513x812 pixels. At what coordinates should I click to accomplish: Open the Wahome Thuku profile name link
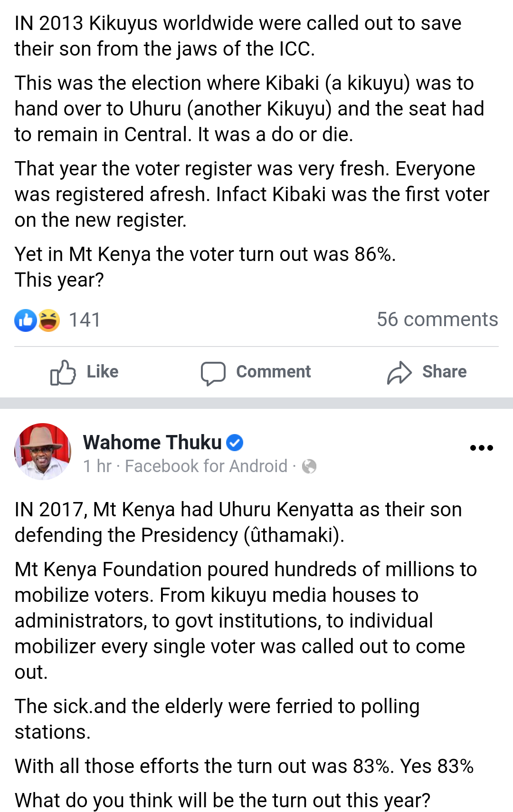tap(152, 443)
